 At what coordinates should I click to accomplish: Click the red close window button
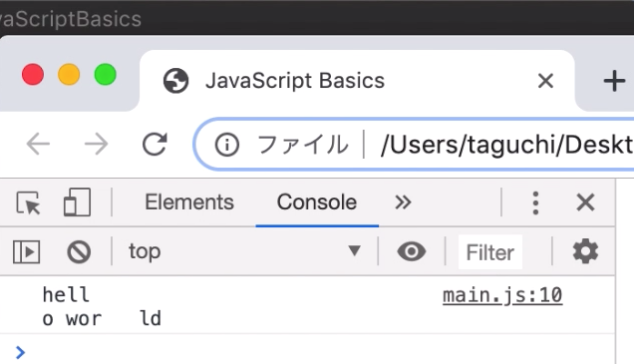[x=33, y=75]
